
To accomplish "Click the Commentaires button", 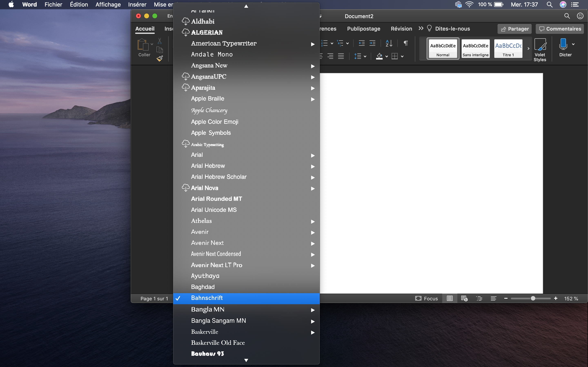I will [560, 29].
